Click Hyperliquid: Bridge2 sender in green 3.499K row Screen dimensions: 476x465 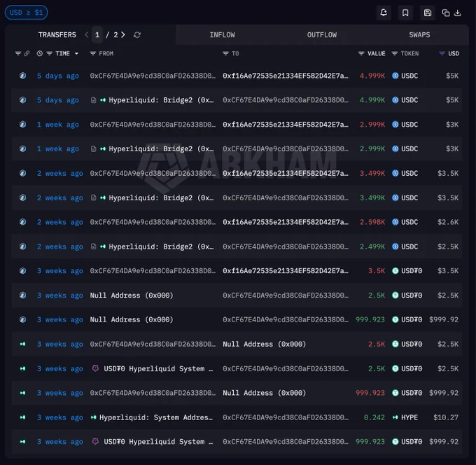click(161, 197)
